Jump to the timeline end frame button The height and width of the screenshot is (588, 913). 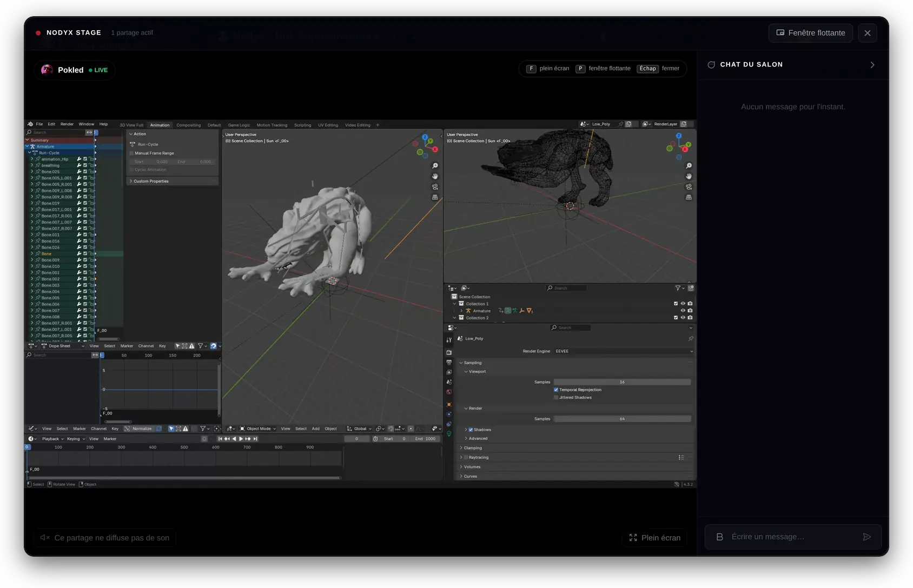tap(255, 439)
